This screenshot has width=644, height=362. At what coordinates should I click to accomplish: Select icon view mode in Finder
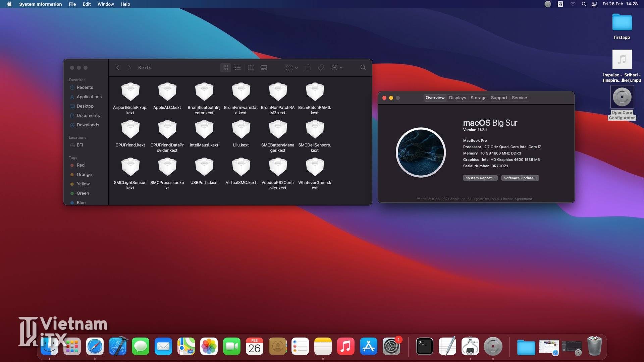[225, 68]
